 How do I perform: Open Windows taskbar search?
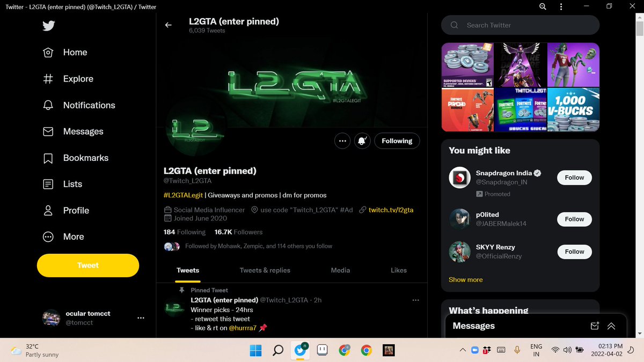(278, 351)
